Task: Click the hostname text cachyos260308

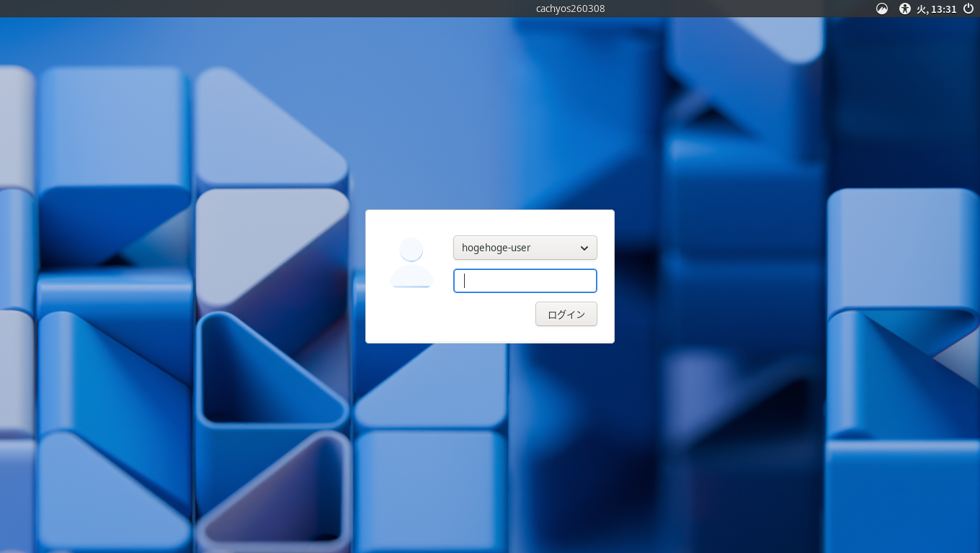Action: pos(571,9)
